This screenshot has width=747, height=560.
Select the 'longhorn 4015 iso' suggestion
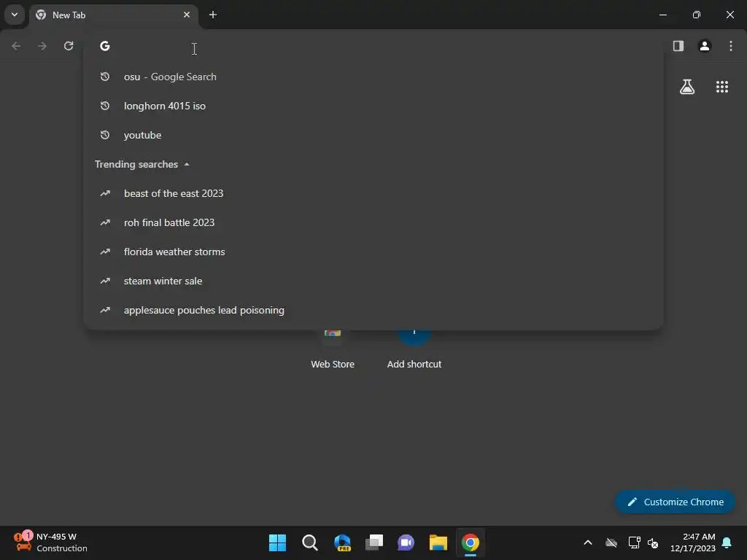pos(373,106)
